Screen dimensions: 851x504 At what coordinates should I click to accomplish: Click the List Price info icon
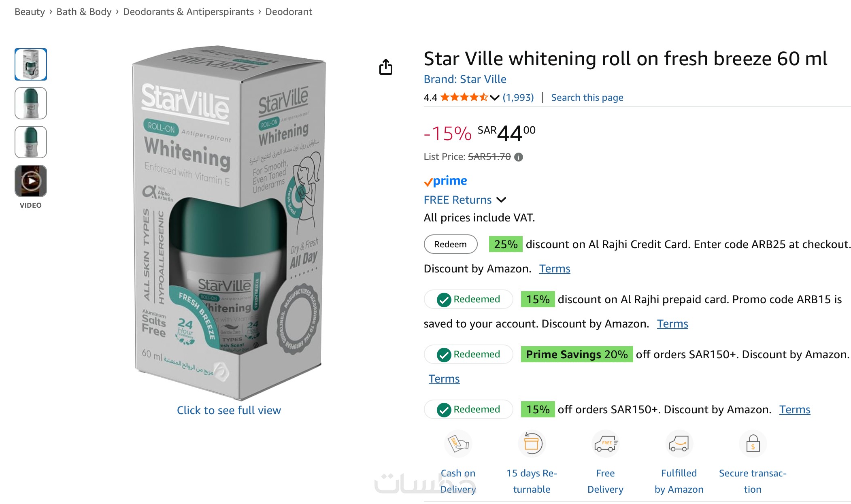[519, 157]
